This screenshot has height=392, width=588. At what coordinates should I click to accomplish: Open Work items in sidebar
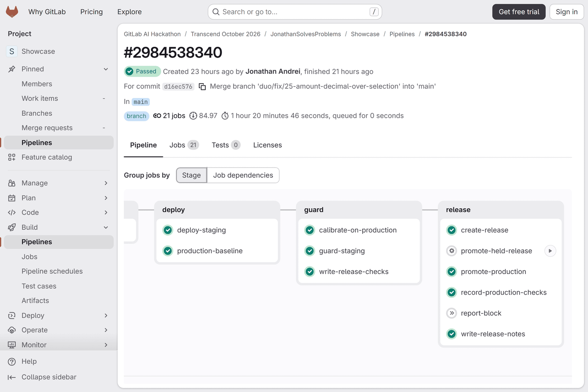click(x=59, y=98)
